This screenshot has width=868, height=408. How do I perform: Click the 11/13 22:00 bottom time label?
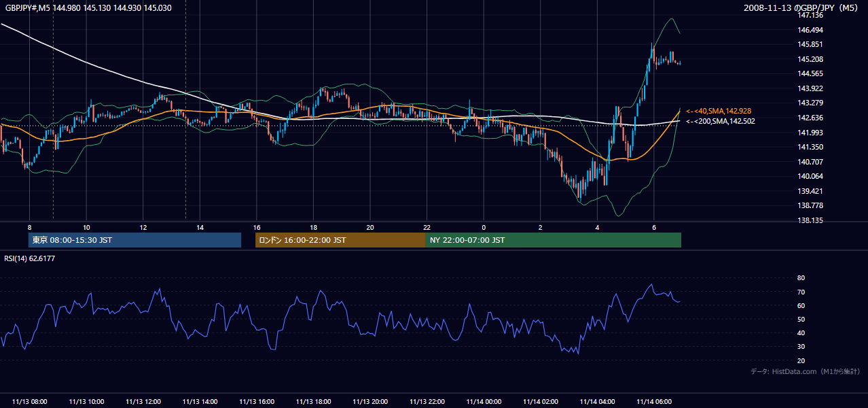(x=427, y=401)
